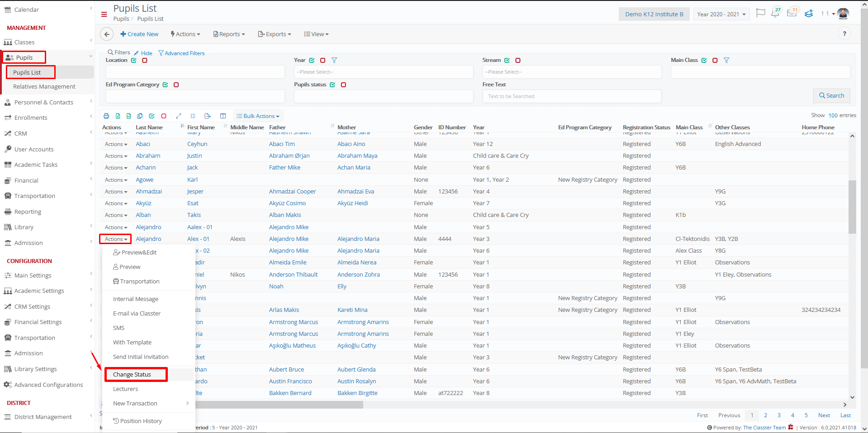Click the table's vertical scrollbar thumb

(x=852, y=207)
